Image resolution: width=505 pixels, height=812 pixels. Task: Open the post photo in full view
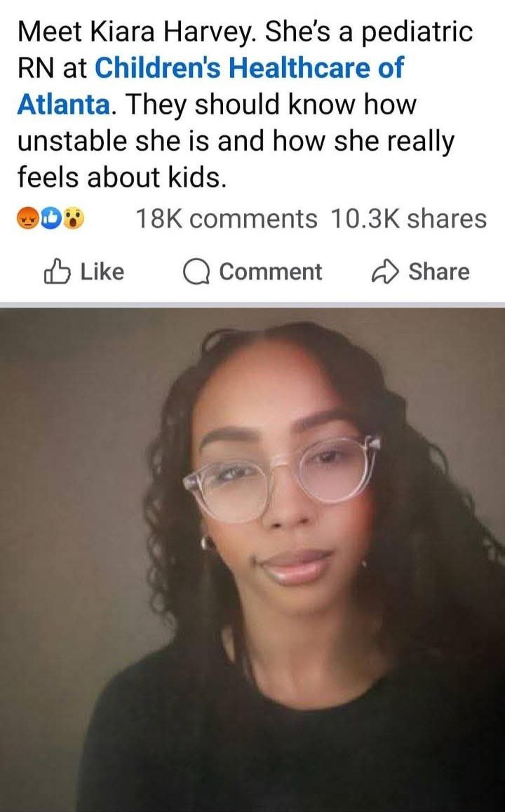tap(252, 560)
